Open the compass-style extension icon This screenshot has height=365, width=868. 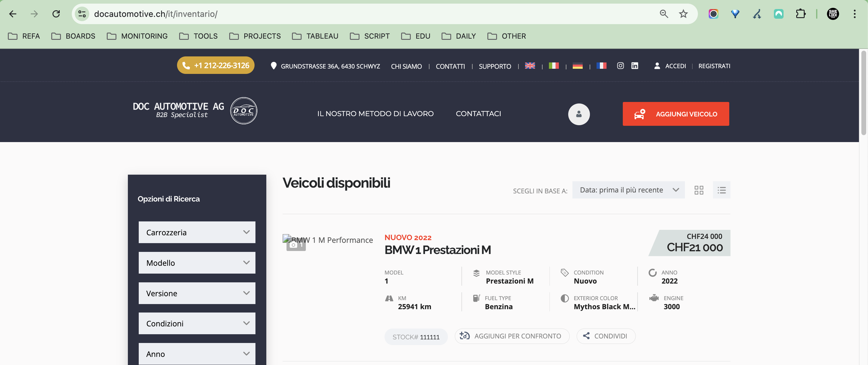[757, 14]
